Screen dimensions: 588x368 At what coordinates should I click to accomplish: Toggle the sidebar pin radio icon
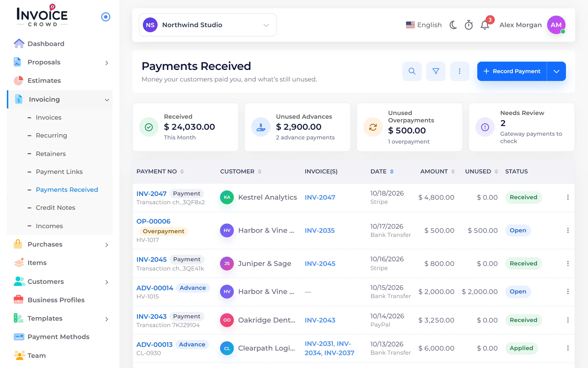coord(106,17)
